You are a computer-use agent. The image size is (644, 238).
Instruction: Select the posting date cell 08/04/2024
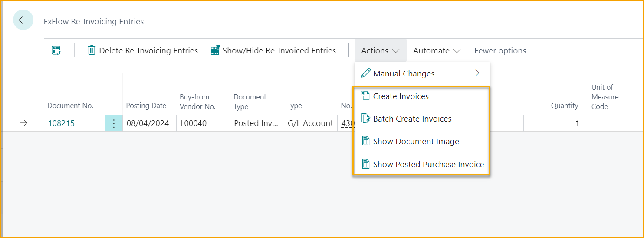149,123
